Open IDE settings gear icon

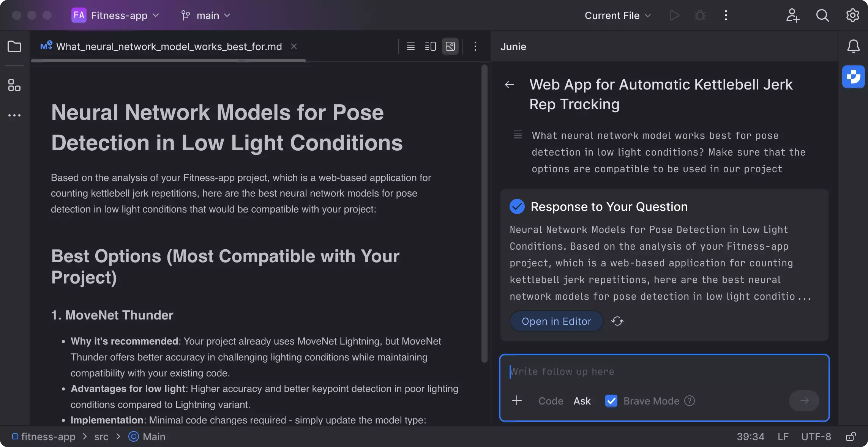pos(852,16)
